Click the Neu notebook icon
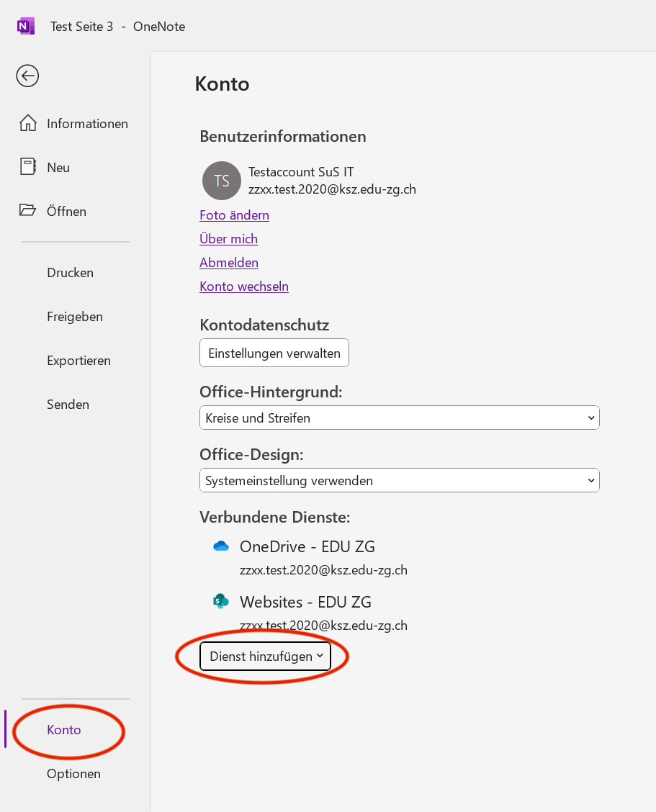This screenshot has height=812, width=656. point(28,167)
